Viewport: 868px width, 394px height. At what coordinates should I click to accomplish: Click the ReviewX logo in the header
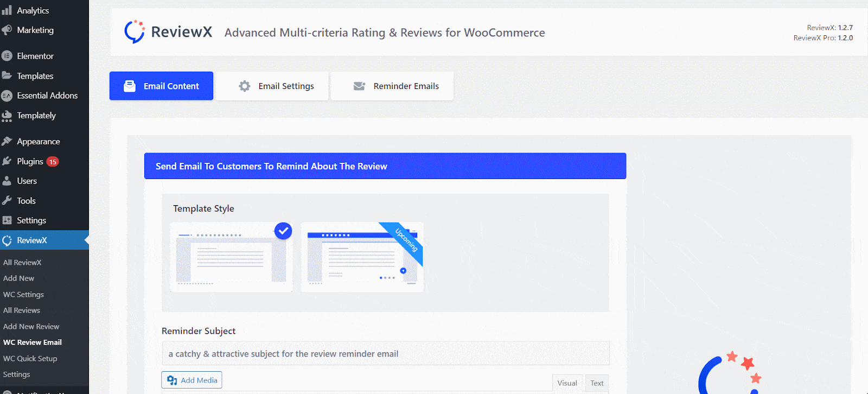[x=168, y=32]
